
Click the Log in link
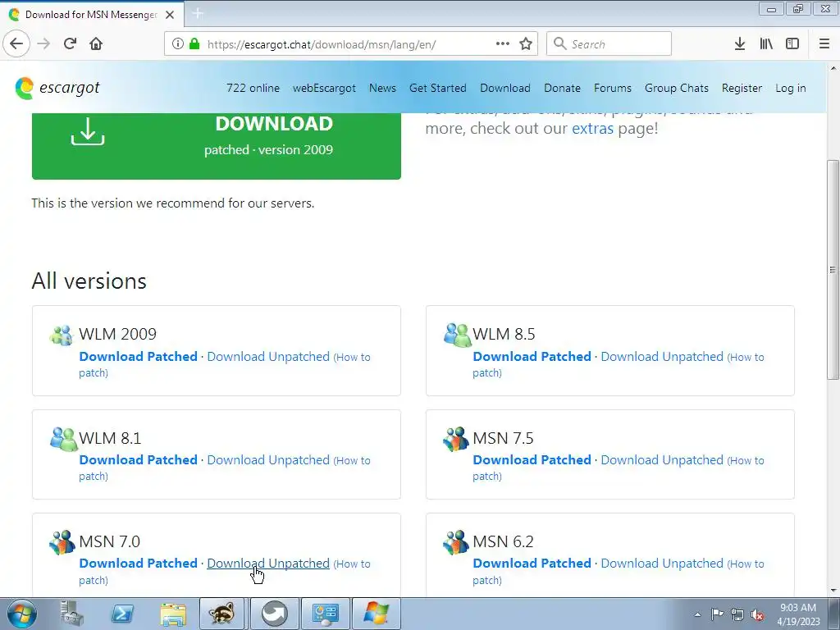coord(791,88)
